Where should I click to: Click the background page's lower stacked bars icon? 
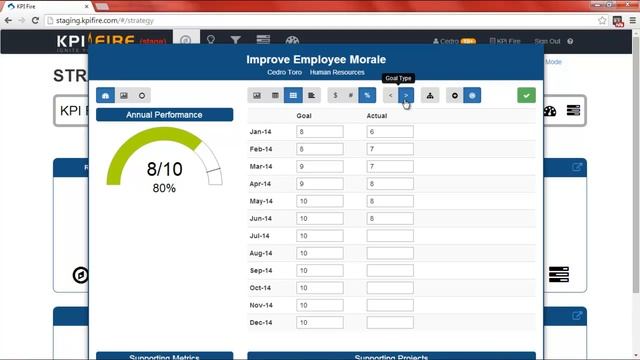click(x=559, y=274)
